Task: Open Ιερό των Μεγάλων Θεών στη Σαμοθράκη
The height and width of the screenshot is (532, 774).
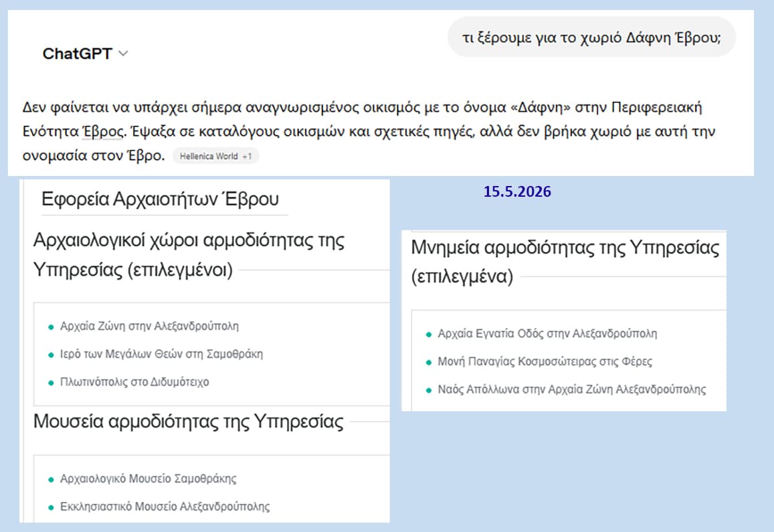Action: [x=161, y=354]
